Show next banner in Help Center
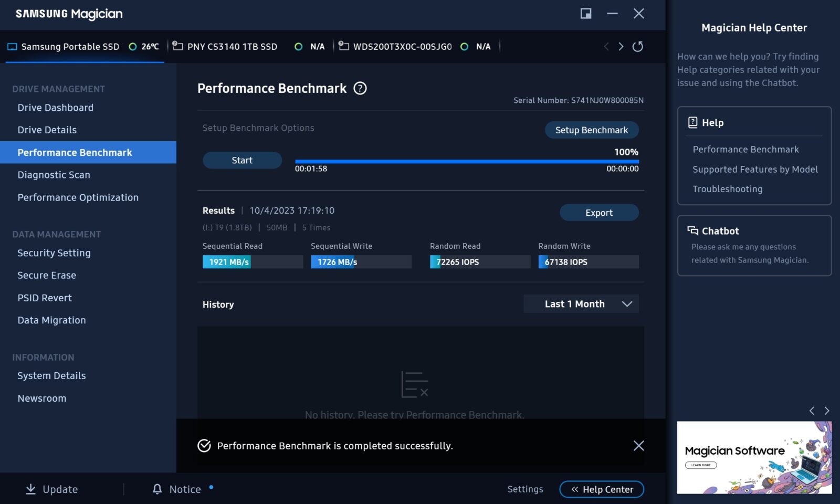 pos(827,411)
